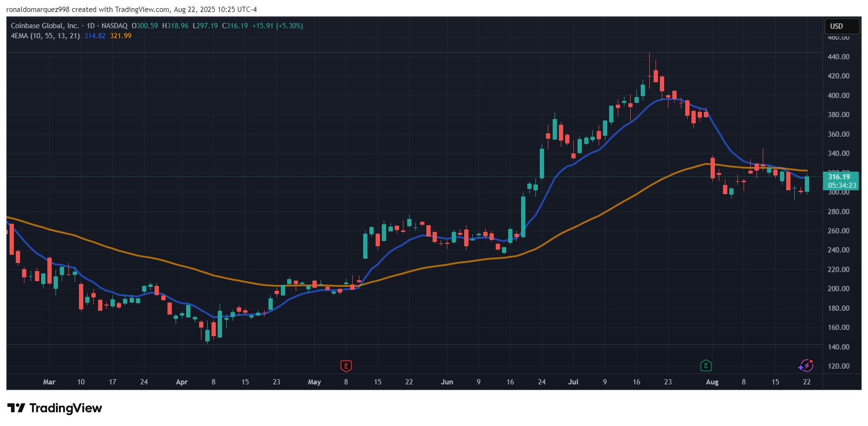Click the Coinbase Global, Inc. symbol name
868x426 pixels.
(45, 26)
